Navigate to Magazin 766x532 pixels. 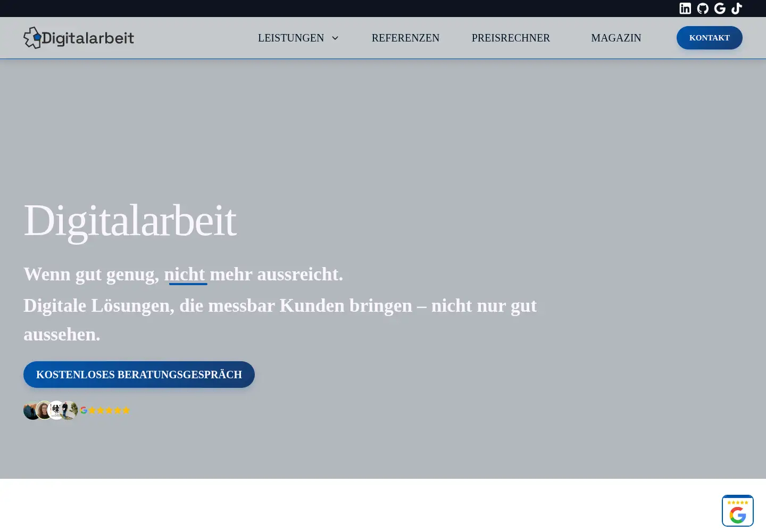[616, 38]
